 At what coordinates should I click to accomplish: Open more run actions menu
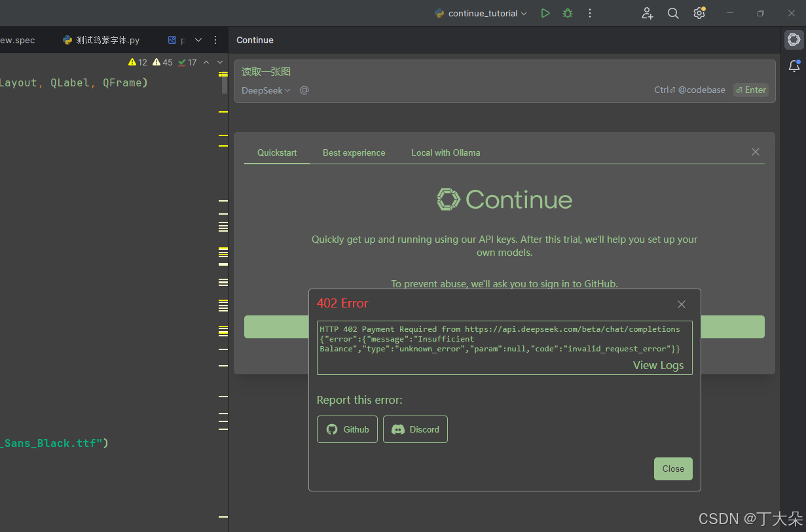[590, 13]
